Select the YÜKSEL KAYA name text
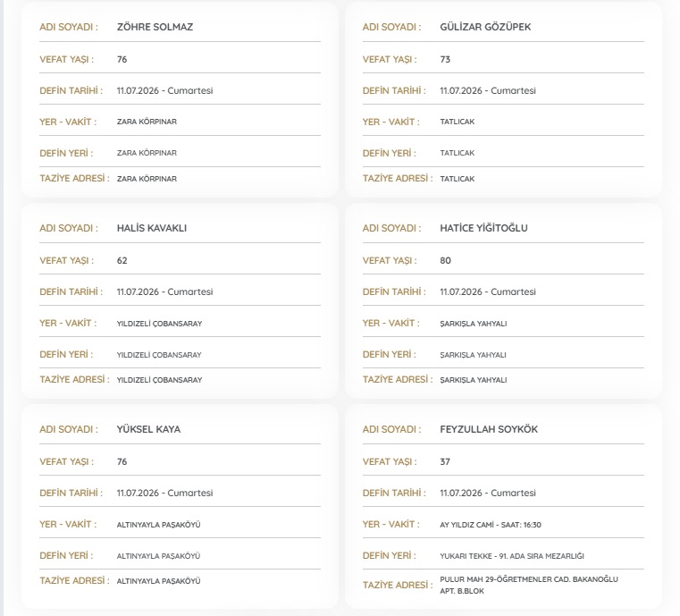 148,429
